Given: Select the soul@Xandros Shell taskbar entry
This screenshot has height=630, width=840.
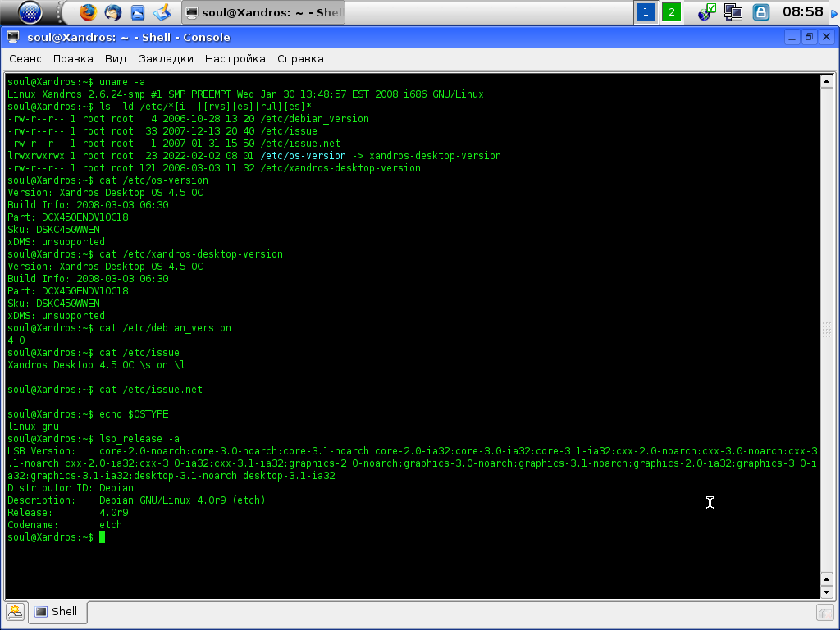Looking at the screenshot, I should [263, 12].
